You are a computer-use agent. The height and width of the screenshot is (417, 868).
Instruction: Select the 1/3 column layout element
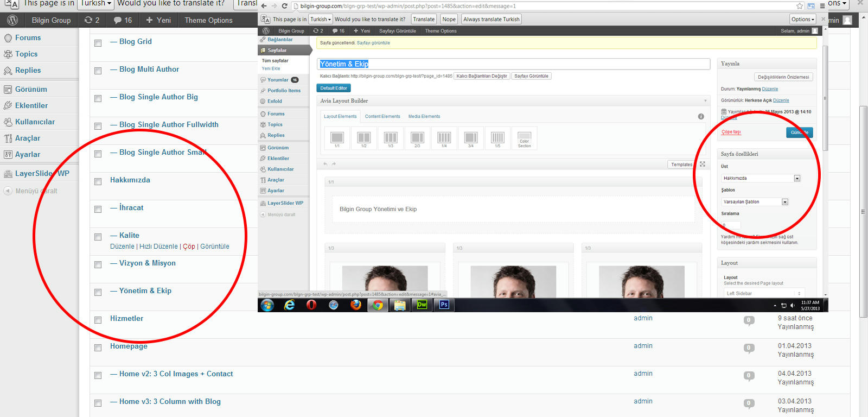[x=391, y=138]
